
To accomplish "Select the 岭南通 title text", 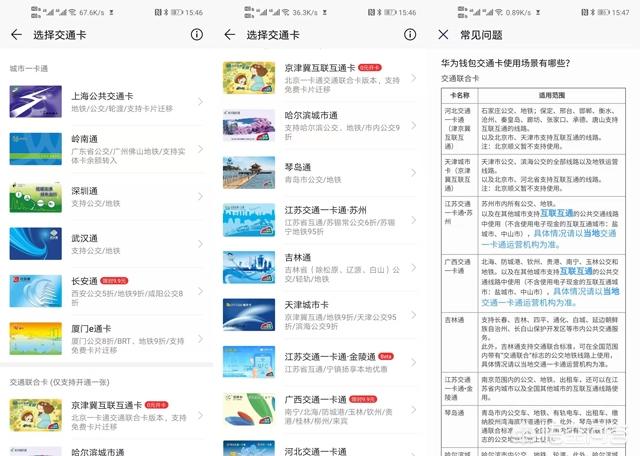I will 84,139.
